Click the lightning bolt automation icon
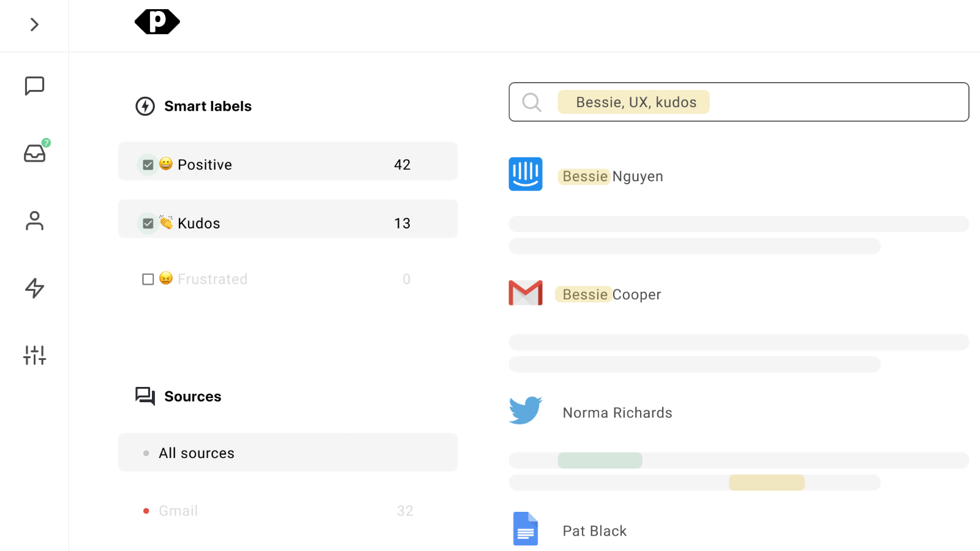Screen dimensions: 980x551 coord(34,288)
